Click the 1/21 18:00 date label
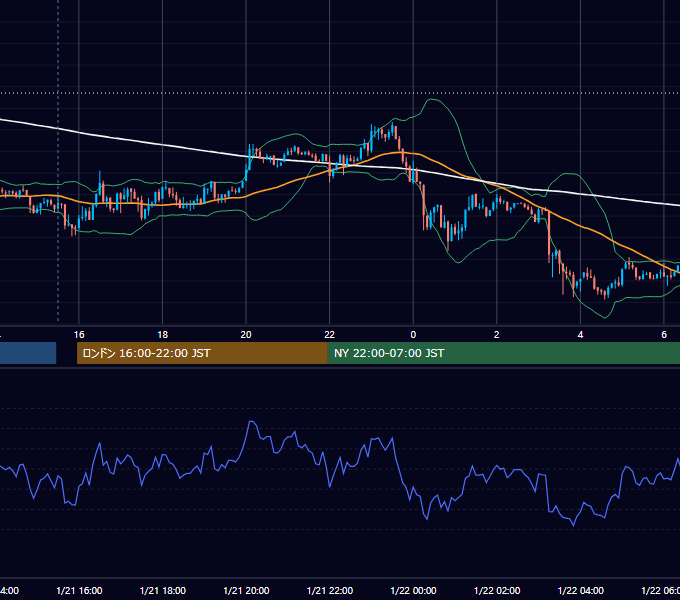Viewport: 680px width, 600px height. click(x=163, y=591)
